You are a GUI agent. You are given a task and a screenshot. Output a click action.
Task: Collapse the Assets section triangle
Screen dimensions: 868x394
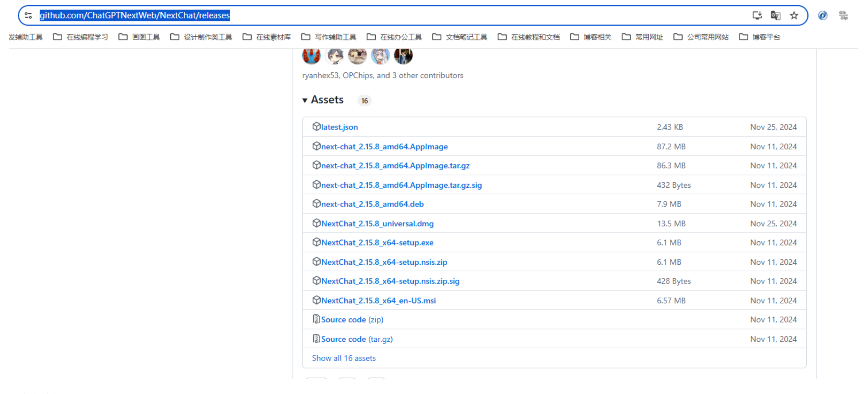[x=305, y=100]
